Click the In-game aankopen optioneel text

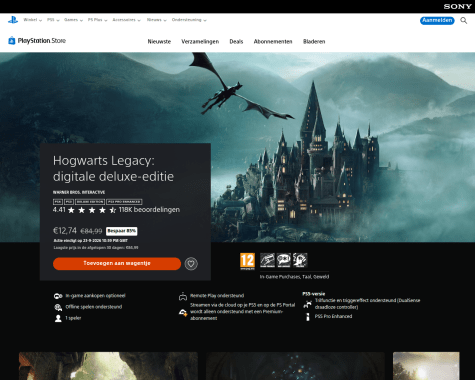(x=95, y=296)
